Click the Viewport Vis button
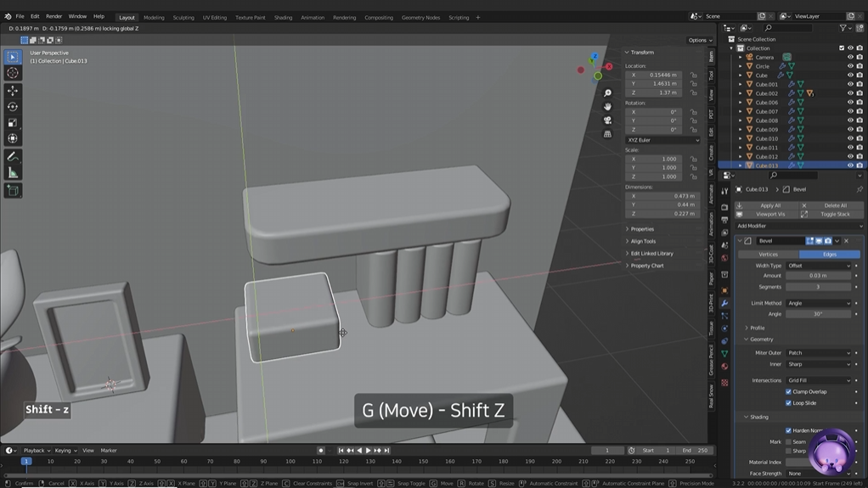 tap(767, 214)
